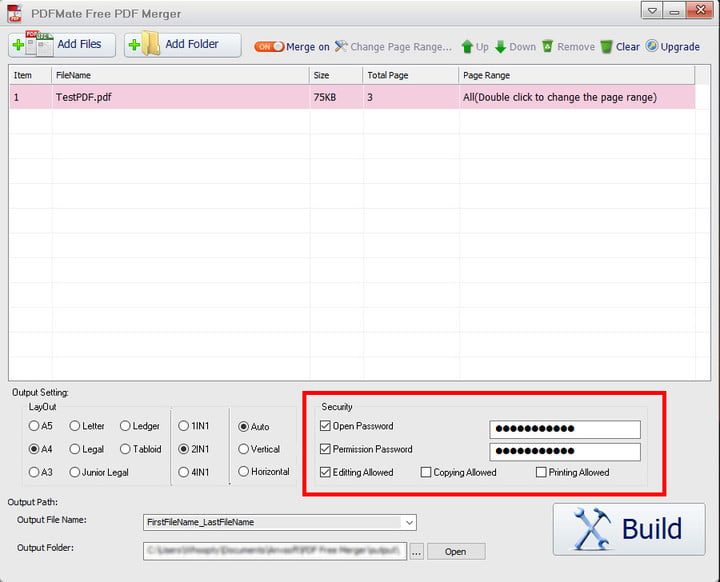Uncheck the Open Password checkbox
The image size is (720, 582).
[x=325, y=426]
